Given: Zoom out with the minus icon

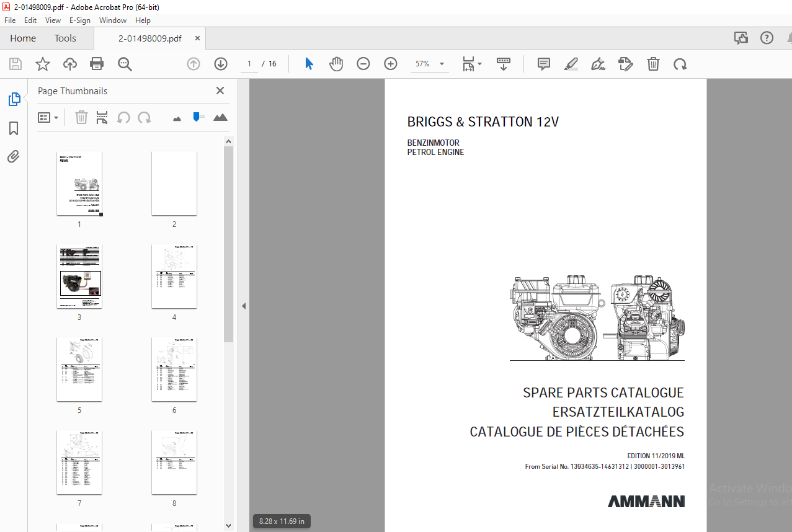Looking at the screenshot, I should [363, 64].
